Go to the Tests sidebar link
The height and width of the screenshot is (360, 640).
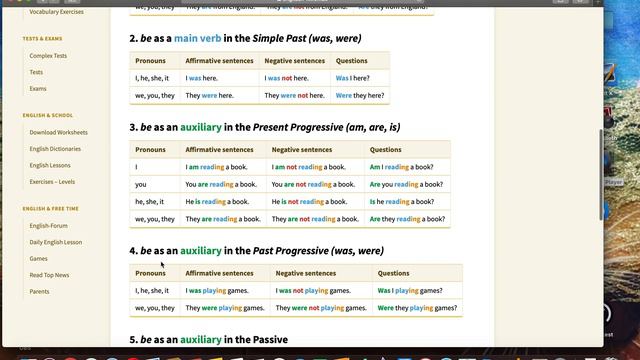[x=36, y=72]
